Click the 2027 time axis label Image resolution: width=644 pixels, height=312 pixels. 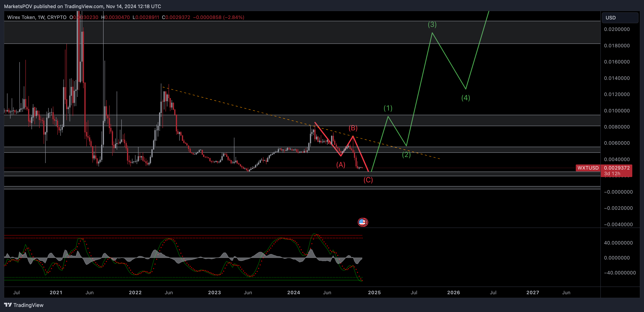533,292
